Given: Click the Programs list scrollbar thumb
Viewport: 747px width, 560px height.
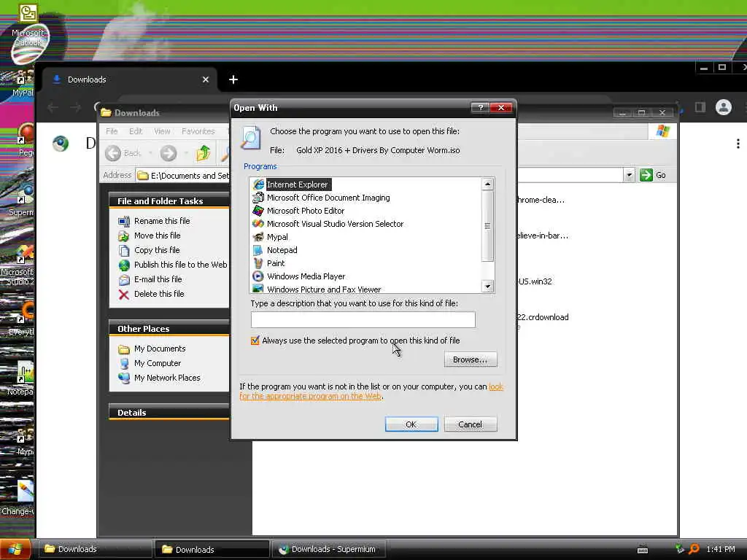Looking at the screenshot, I should (487, 226).
